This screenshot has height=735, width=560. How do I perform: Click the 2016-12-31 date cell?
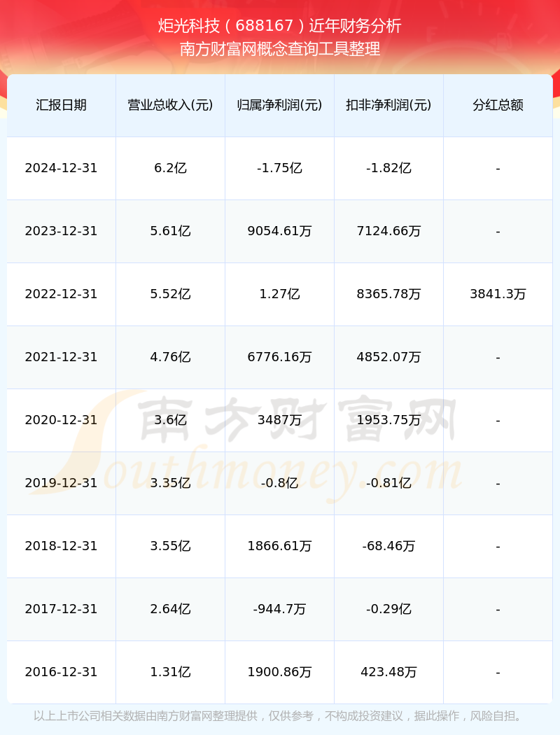tap(61, 672)
